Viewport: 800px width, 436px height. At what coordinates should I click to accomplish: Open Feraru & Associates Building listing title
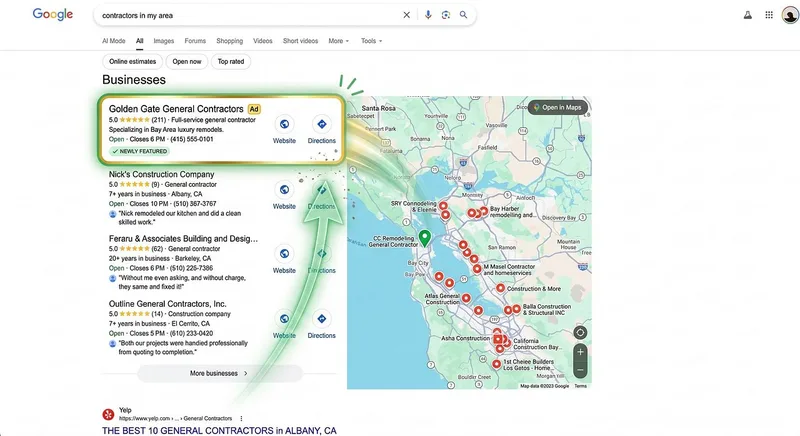(183, 239)
